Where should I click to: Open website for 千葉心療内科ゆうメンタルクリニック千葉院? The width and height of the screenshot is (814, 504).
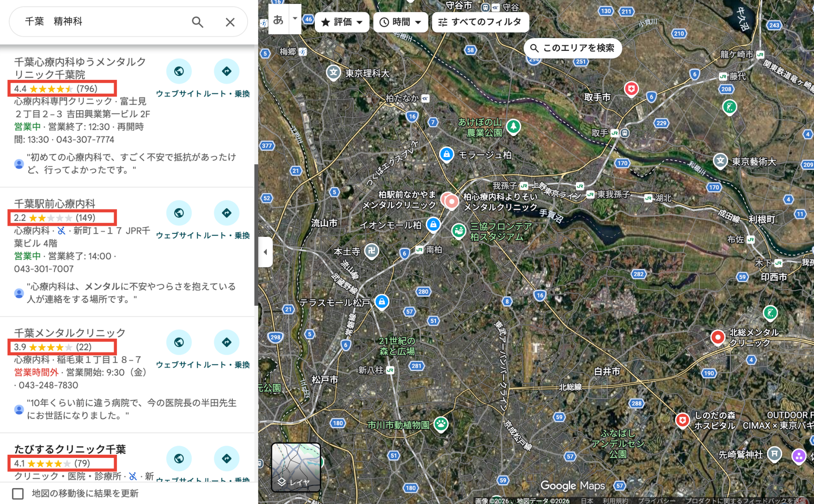pos(179,72)
